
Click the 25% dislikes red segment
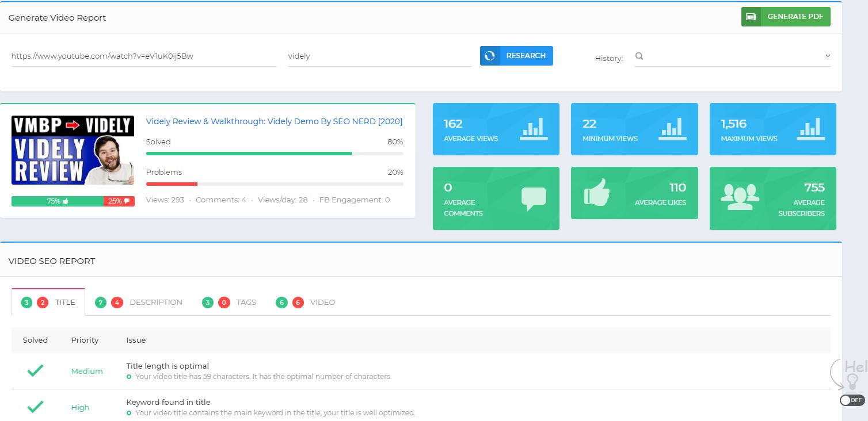(x=119, y=201)
